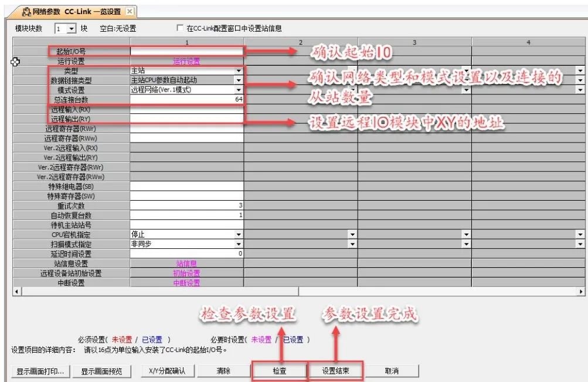Viewport: 588px width, 382px height.
Task: Expand the CPU宕机指定 dropdown showing 停止
Action: 239,235
